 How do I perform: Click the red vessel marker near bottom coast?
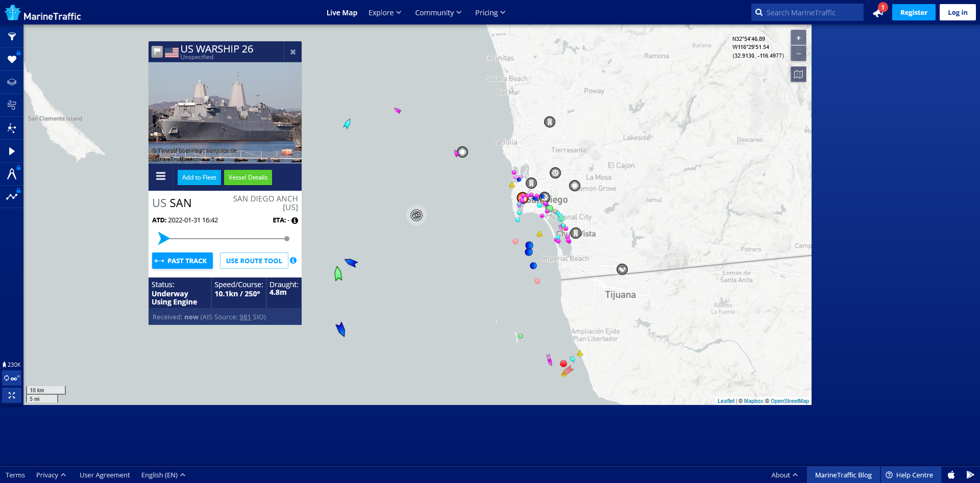(x=563, y=364)
